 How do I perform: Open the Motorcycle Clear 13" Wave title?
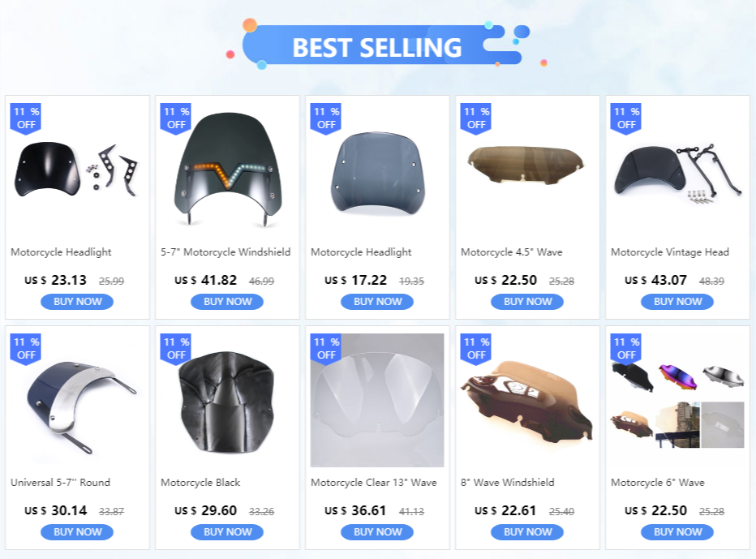[x=374, y=482]
